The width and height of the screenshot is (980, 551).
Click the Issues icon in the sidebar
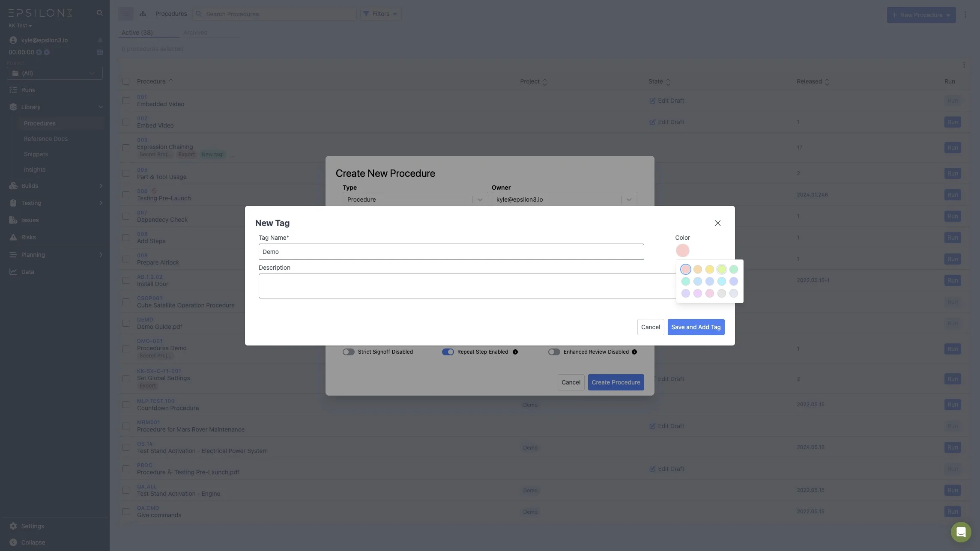(13, 220)
